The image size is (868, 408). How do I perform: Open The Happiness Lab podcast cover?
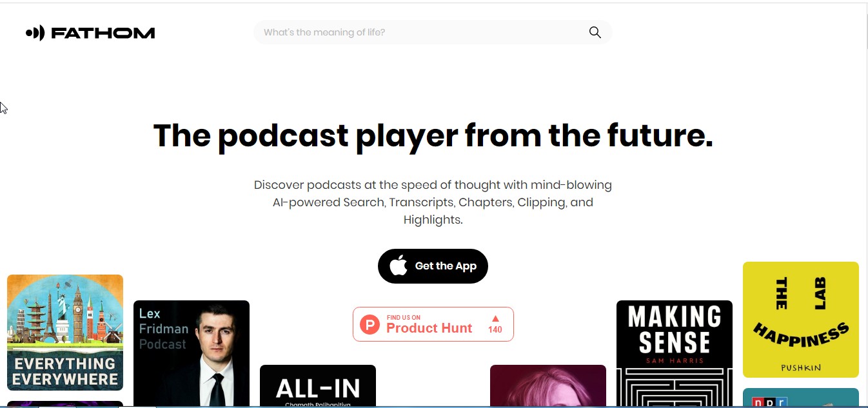801,320
